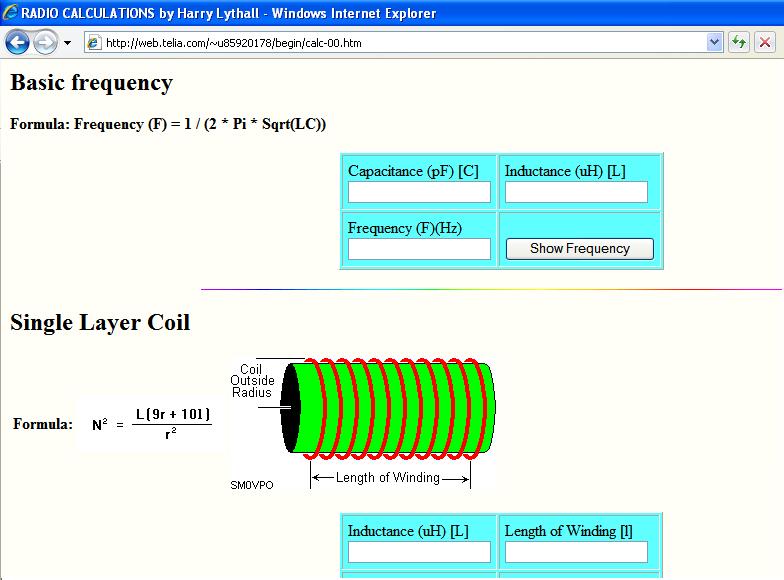Click the basic frequency Inductance (uH) field
The width and height of the screenshot is (784, 580).
(x=576, y=192)
